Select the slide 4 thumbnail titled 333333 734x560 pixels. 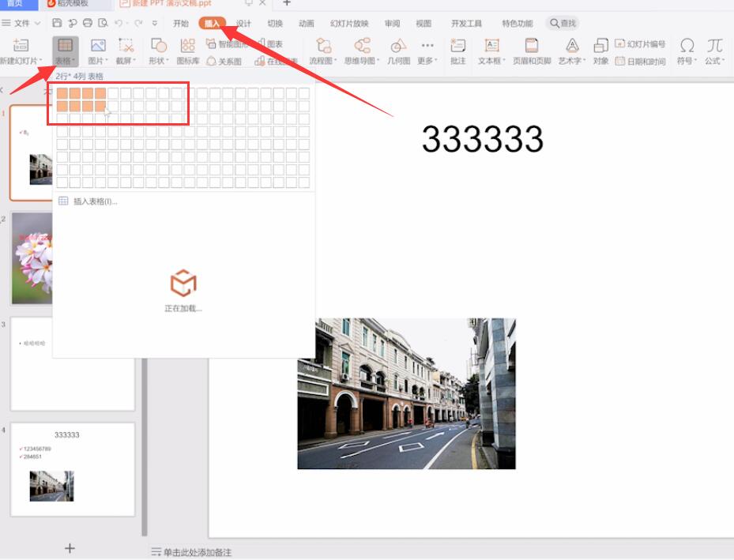point(73,469)
